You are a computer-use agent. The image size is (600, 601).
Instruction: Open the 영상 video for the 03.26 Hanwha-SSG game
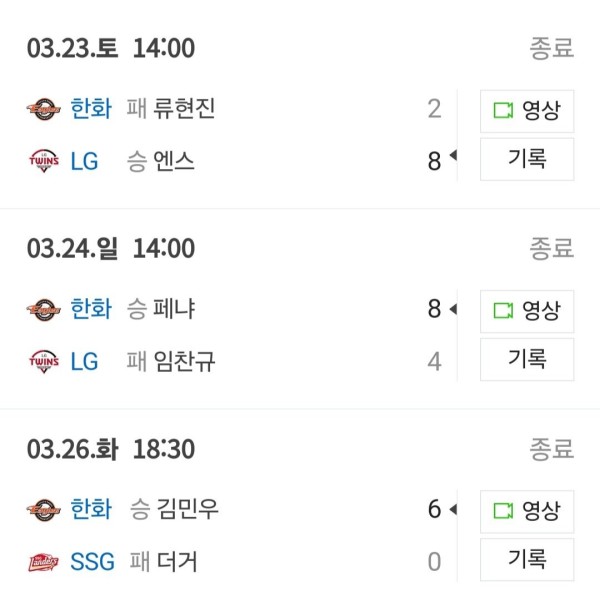(527, 511)
